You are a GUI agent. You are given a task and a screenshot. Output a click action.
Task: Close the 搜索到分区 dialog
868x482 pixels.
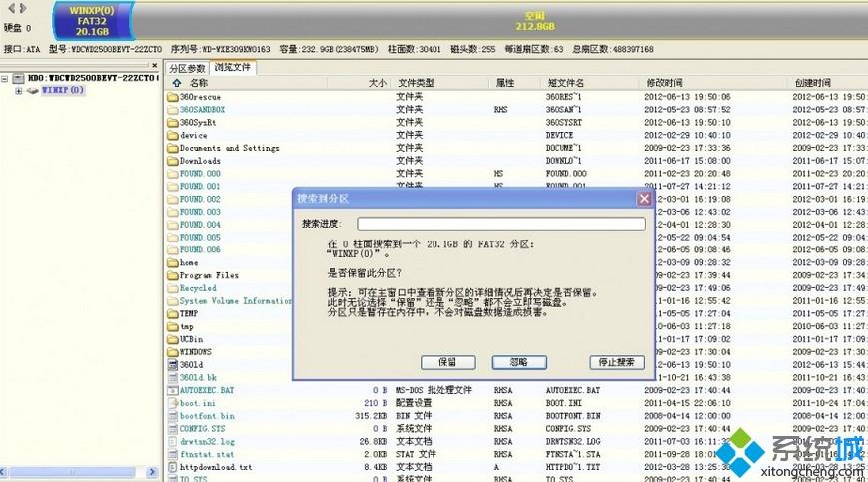pyautogui.click(x=644, y=198)
